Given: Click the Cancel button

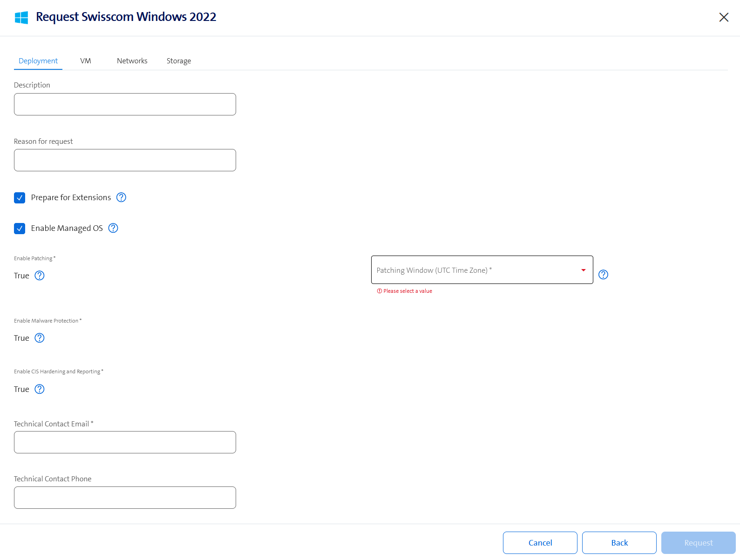Looking at the screenshot, I should 540,543.
